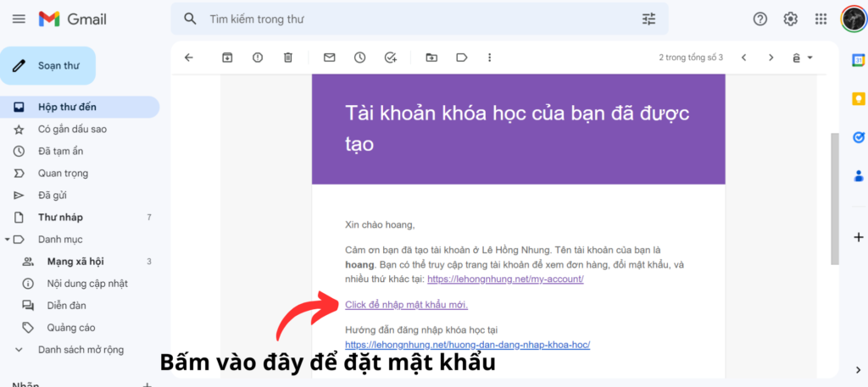Toggle the main menu hamburger
The image size is (868, 387).
point(19,19)
